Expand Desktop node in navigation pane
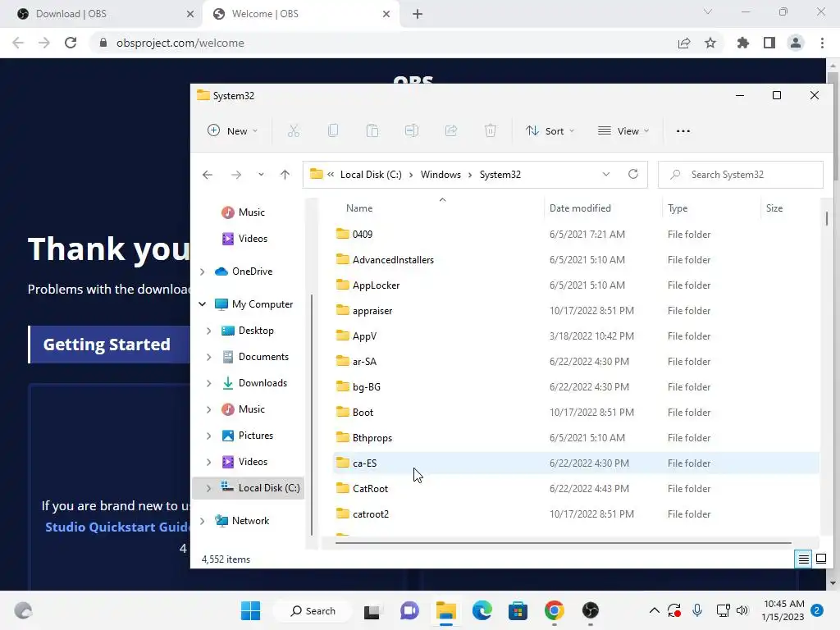Screen dimensions: 840x630 [x=209, y=331]
